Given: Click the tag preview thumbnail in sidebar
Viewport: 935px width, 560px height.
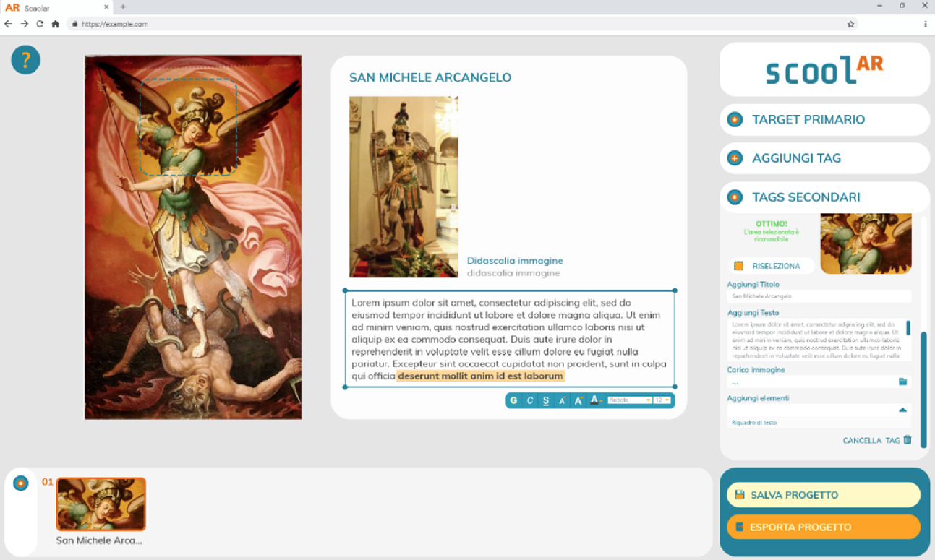Looking at the screenshot, I should [x=866, y=244].
